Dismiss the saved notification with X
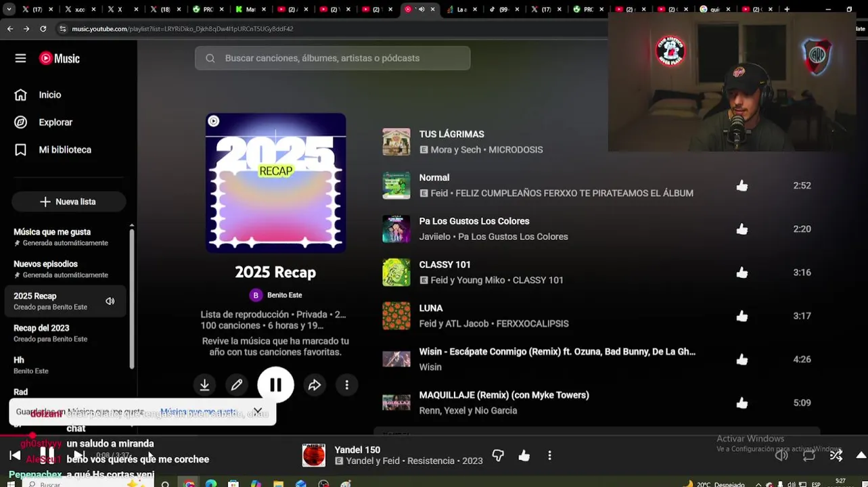868x487 pixels. click(258, 411)
